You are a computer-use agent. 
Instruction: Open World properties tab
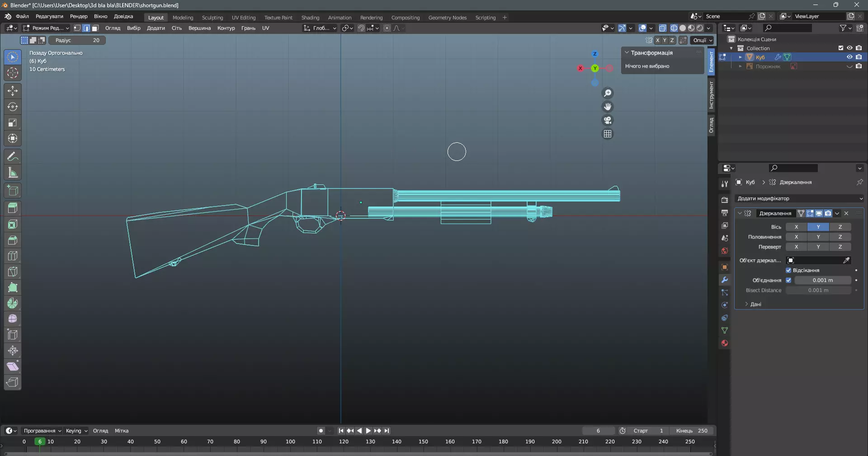[725, 251]
